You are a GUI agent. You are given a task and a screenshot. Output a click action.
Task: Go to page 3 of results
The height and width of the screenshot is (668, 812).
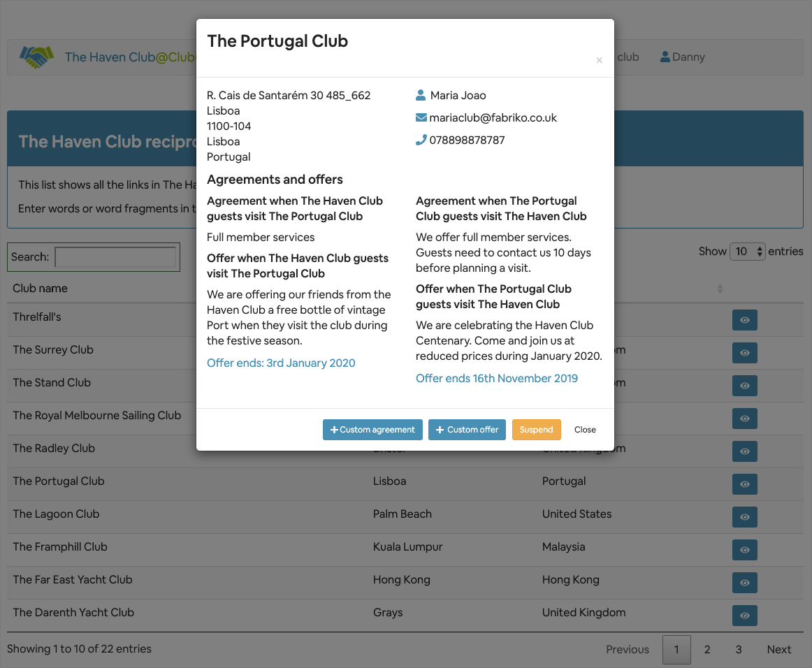pyautogui.click(x=739, y=650)
